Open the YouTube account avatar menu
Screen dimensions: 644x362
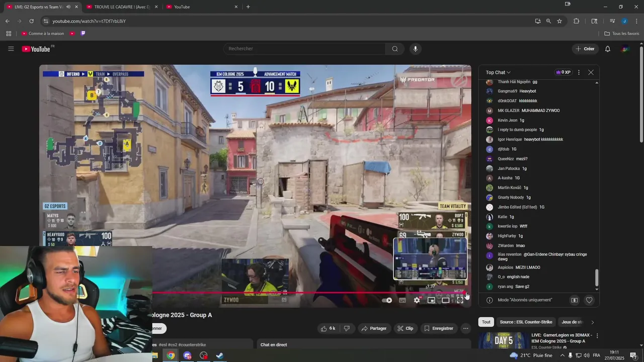click(625, 49)
